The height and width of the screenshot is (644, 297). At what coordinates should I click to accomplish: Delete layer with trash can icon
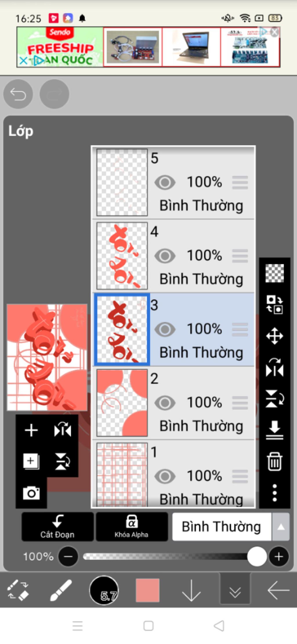[274, 461]
